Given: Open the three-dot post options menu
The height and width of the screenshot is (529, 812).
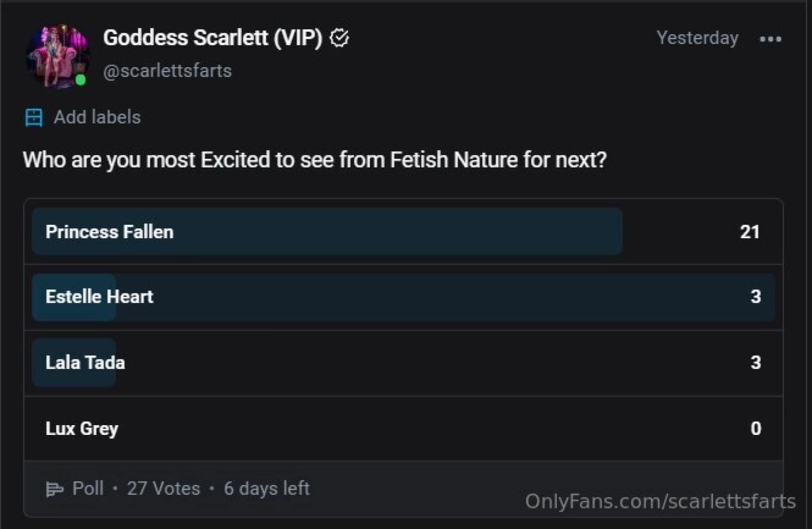Looking at the screenshot, I should tap(770, 39).
